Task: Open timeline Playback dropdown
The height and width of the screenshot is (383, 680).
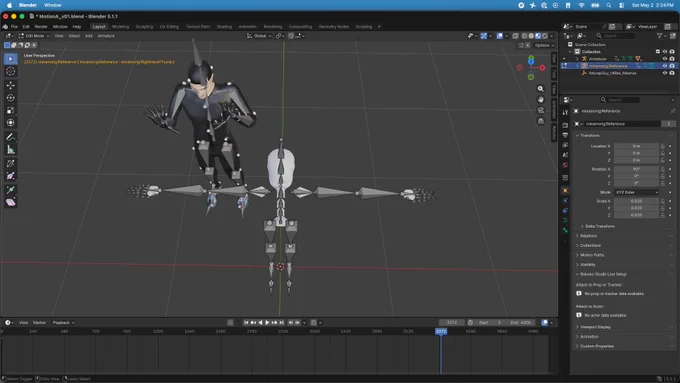Action: (63, 323)
